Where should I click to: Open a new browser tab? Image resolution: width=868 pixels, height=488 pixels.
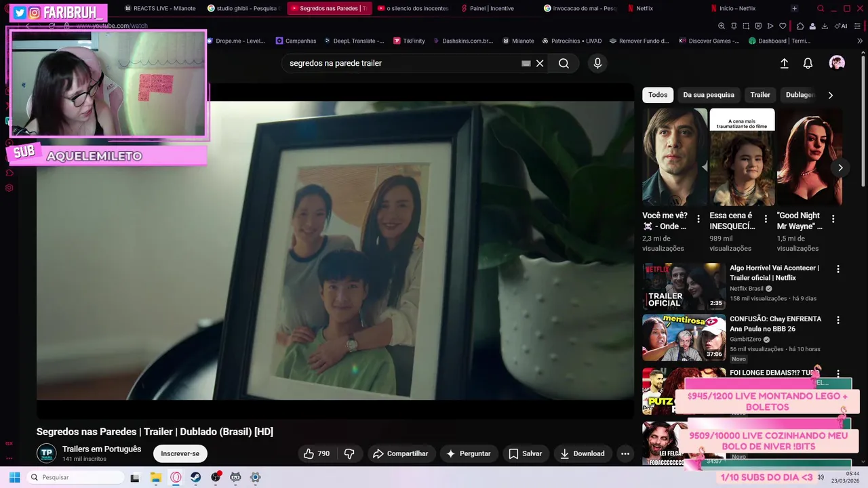click(795, 9)
